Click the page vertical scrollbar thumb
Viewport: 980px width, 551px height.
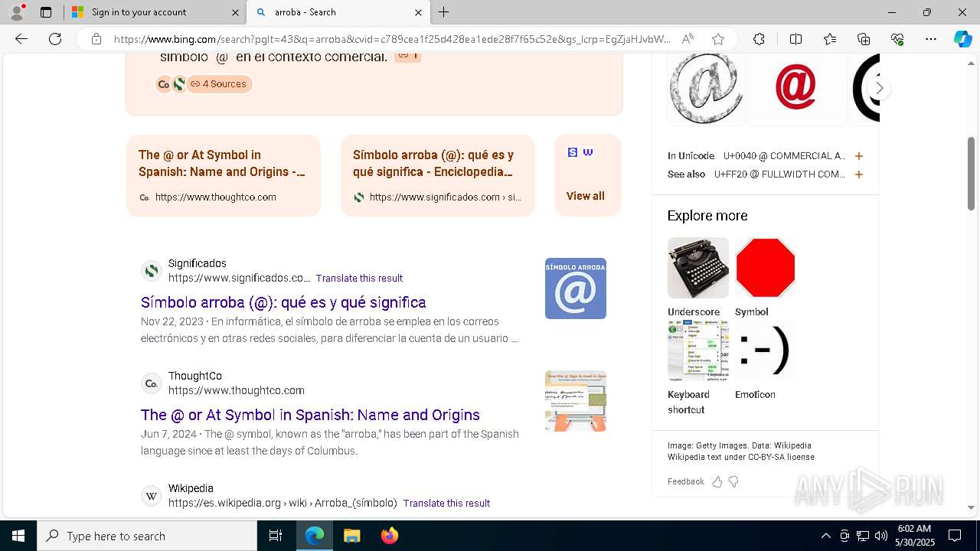click(x=972, y=173)
